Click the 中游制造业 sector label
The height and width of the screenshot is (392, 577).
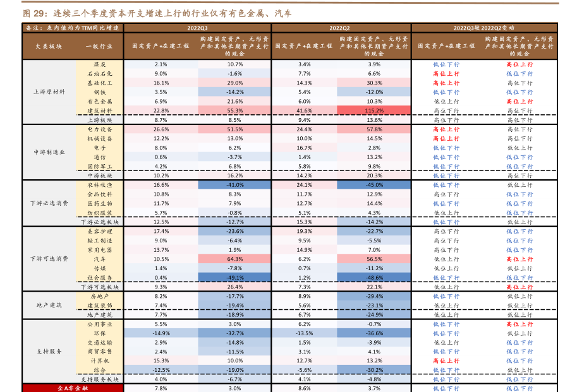tap(49, 152)
